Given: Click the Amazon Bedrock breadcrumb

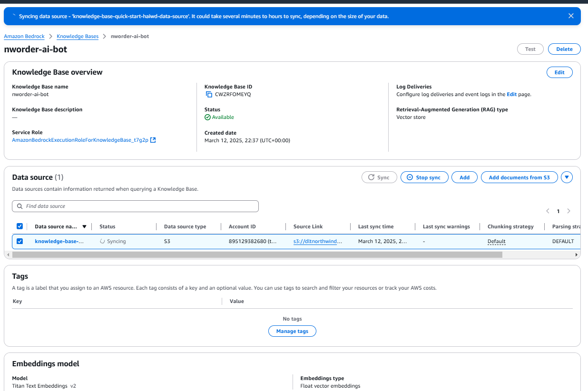Looking at the screenshot, I should click(24, 36).
